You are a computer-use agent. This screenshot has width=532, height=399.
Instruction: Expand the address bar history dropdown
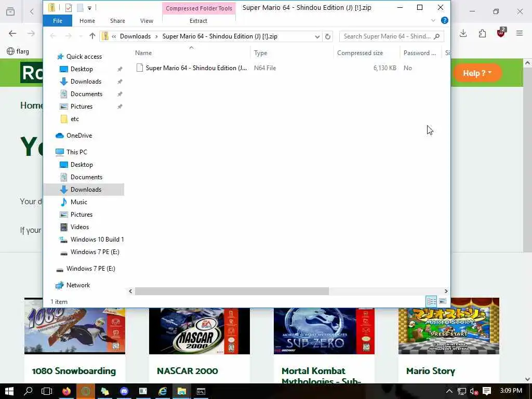coord(317,36)
